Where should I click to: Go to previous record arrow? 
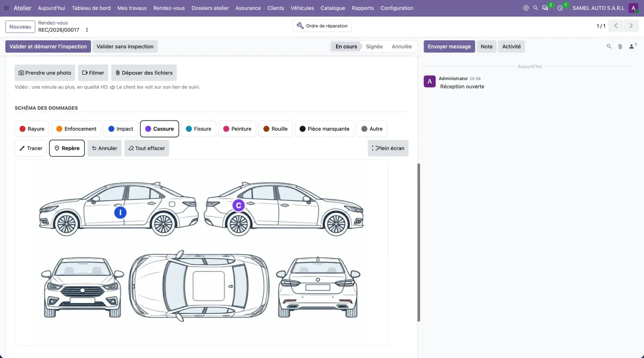point(616,26)
